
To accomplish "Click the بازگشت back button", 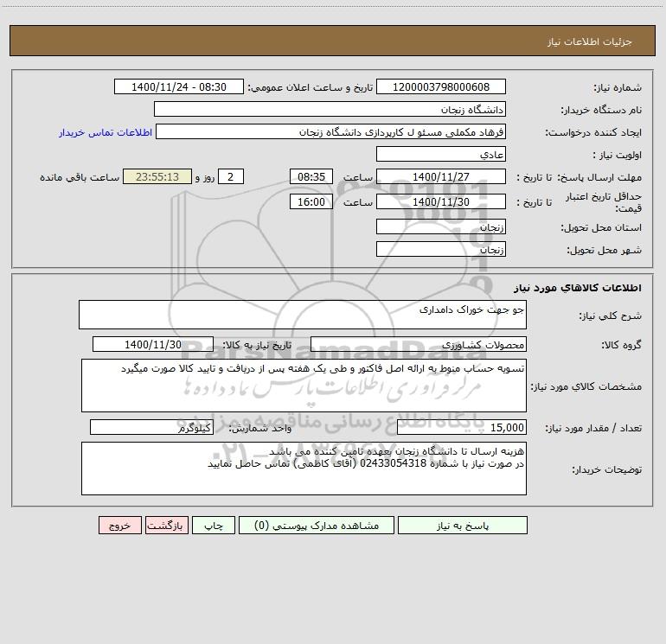I will [166, 525].
